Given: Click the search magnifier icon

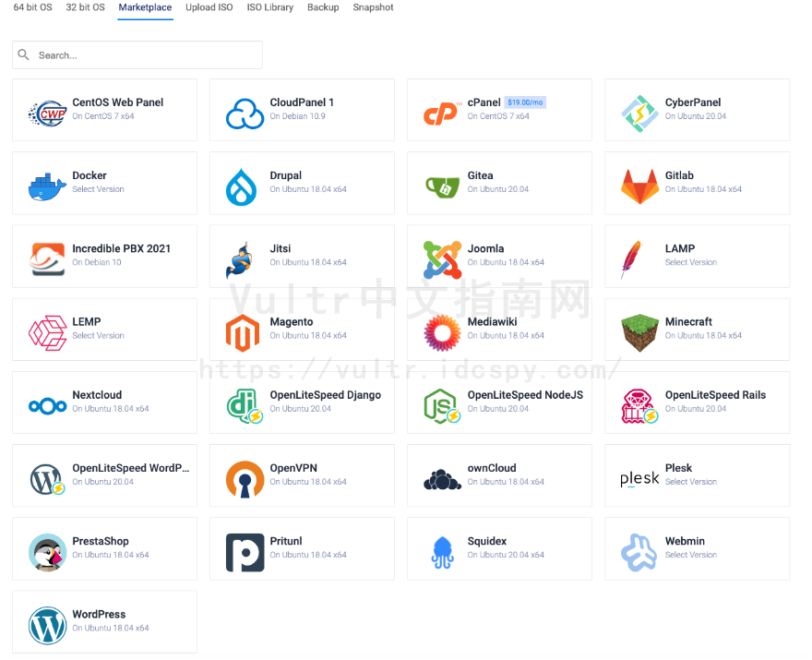Looking at the screenshot, I should pos(23,54).
